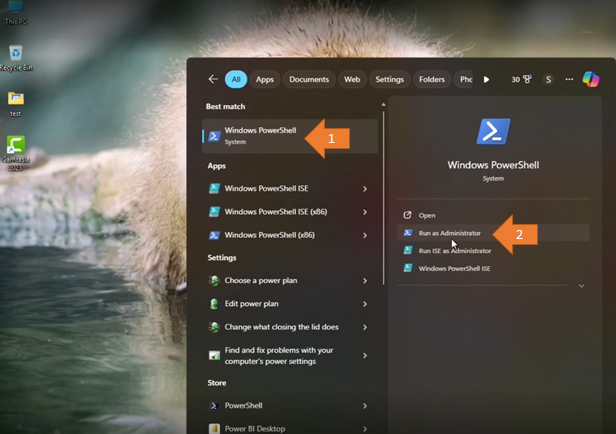Open Choose a power plan setting
This screenshot has width=616, height=434.
260,281
